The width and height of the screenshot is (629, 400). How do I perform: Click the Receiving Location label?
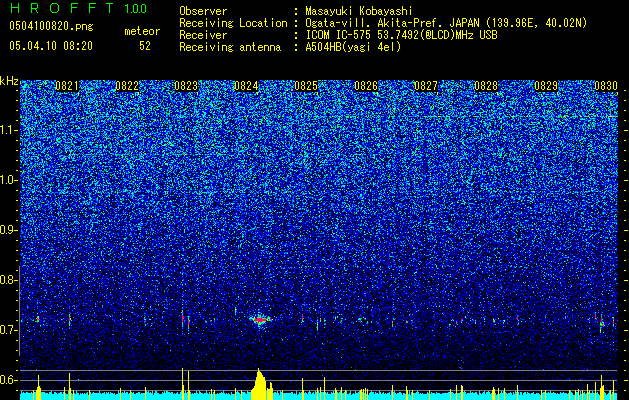point(233,23)
